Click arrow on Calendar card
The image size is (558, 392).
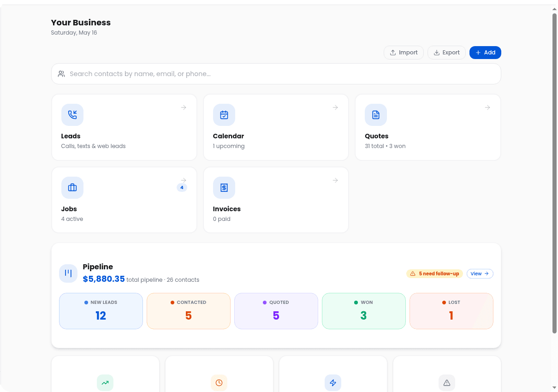tap(335, 107)
